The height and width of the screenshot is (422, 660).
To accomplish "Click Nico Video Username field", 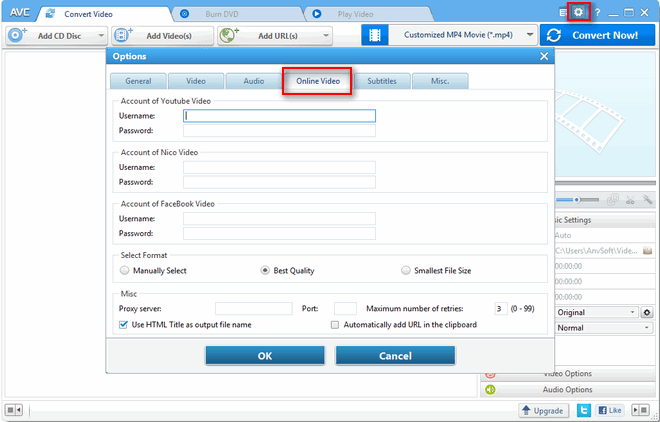I will [279, 167].
